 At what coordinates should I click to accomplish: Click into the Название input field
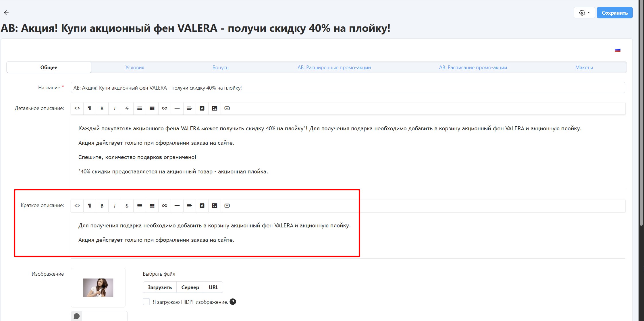tap(348, 88)
